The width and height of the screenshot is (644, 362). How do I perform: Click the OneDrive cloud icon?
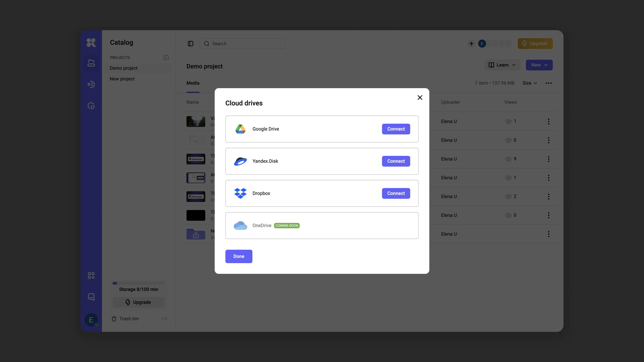[x=240, y=226]
